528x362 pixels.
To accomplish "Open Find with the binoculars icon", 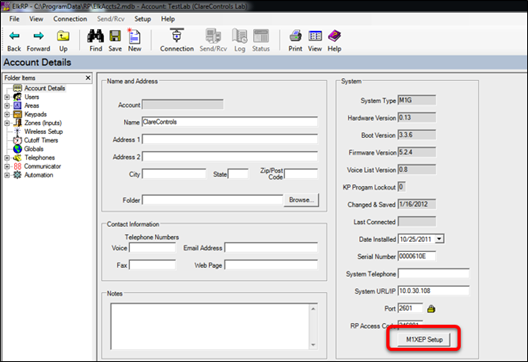I will point(96,36).
